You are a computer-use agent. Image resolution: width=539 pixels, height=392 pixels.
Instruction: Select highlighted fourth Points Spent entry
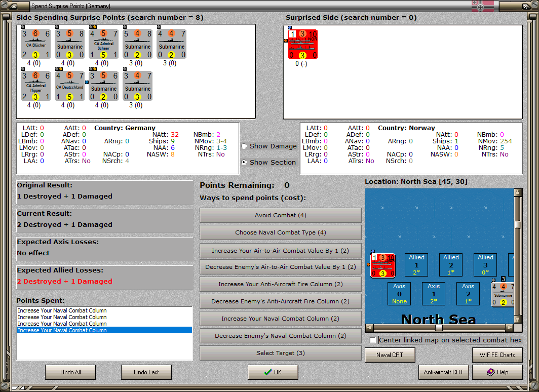[104, 330]
